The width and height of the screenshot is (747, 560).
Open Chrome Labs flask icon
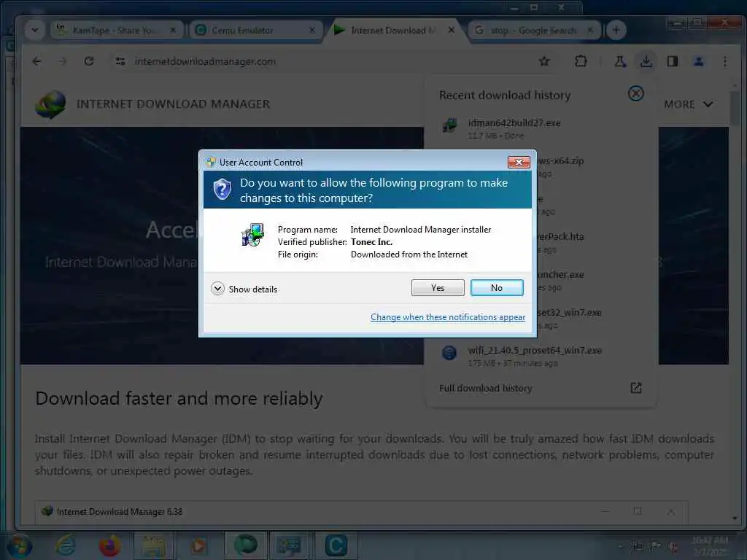pyautogui.click(x=620, y=61)
